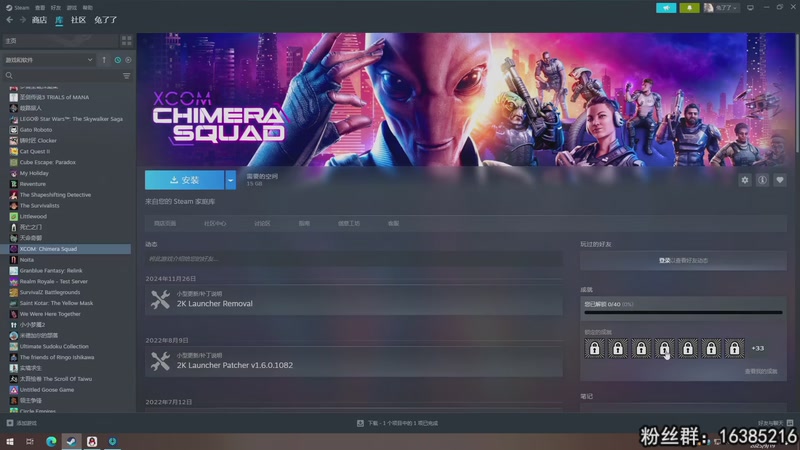The height and width of the screenshot is (450, 800).
Task: Click the penguin app icon on the taskbar
Action: click(x=92, y=441)
